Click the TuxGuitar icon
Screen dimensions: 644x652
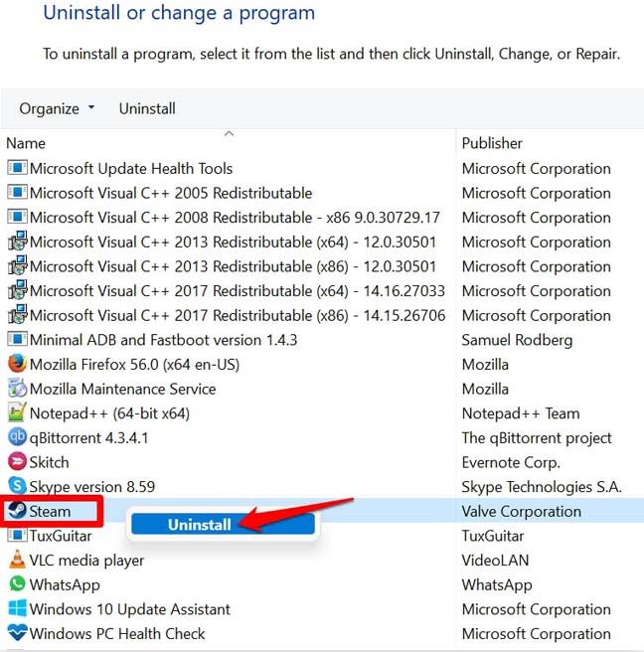[x=17, y=535]
